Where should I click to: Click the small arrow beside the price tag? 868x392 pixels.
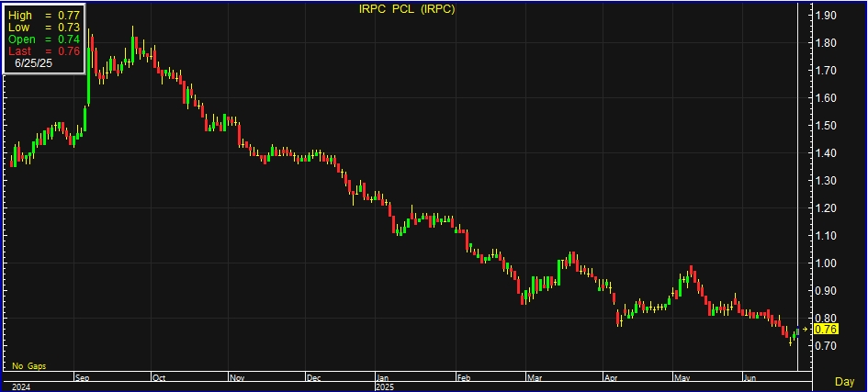pos(805,329)
